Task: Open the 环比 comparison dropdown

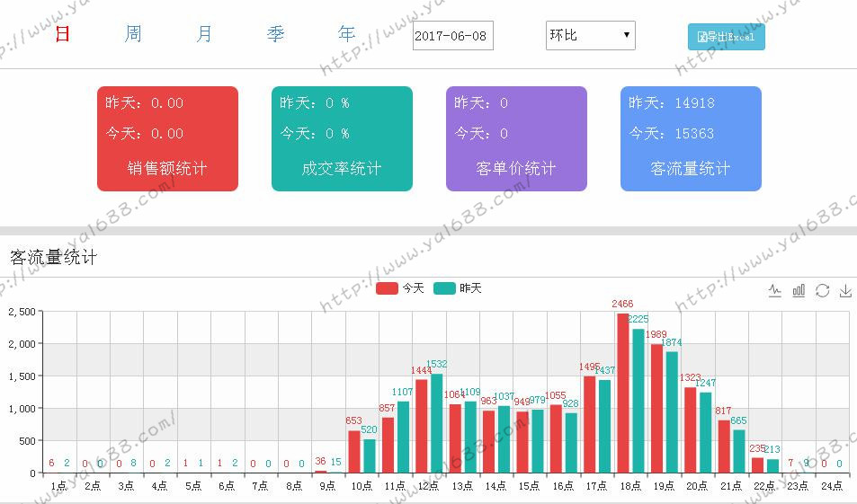Action: click(590, 36)
